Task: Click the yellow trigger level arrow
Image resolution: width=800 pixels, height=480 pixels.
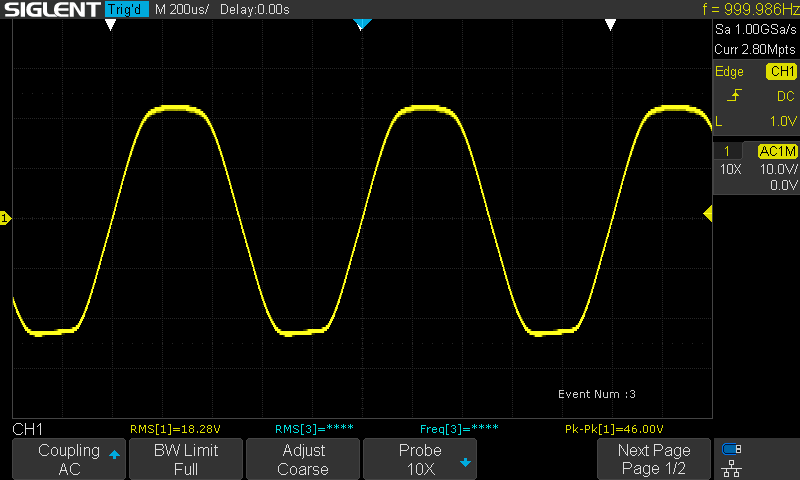Action: 708,213
